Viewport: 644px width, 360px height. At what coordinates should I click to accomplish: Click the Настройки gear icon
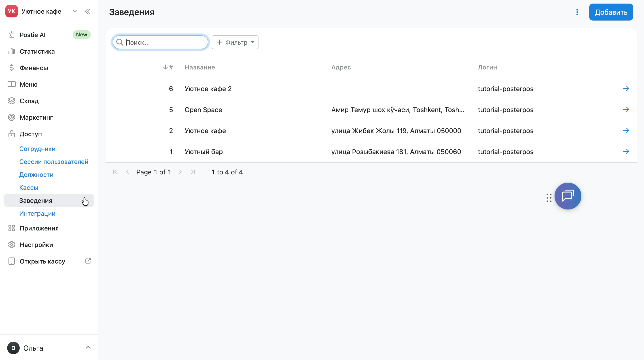(x=11, y=244)
